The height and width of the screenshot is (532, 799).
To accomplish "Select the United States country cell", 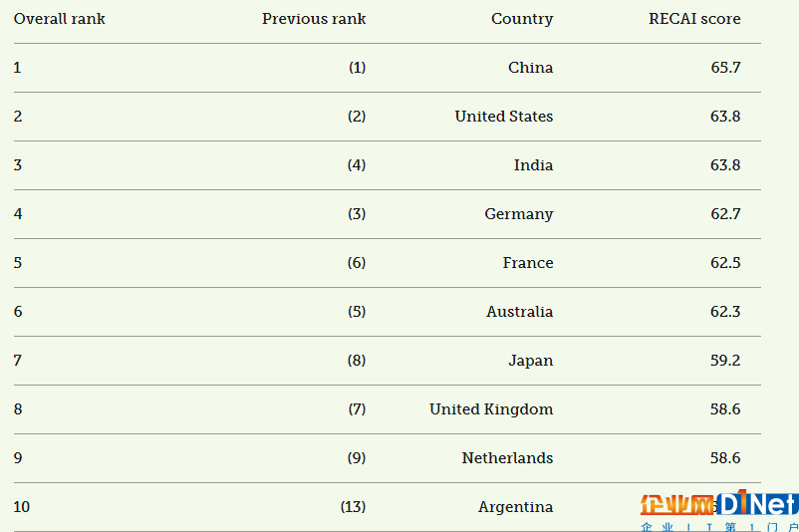I will 504,117.
